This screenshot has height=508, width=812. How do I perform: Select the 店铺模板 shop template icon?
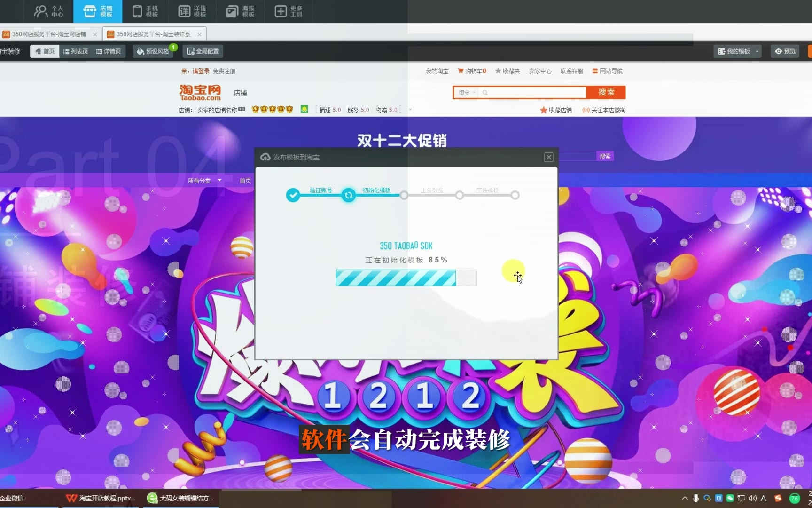point(98,11)
